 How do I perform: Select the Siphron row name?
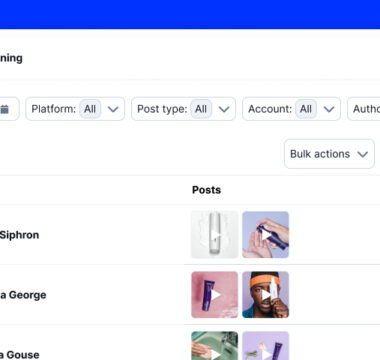point(19,235)
